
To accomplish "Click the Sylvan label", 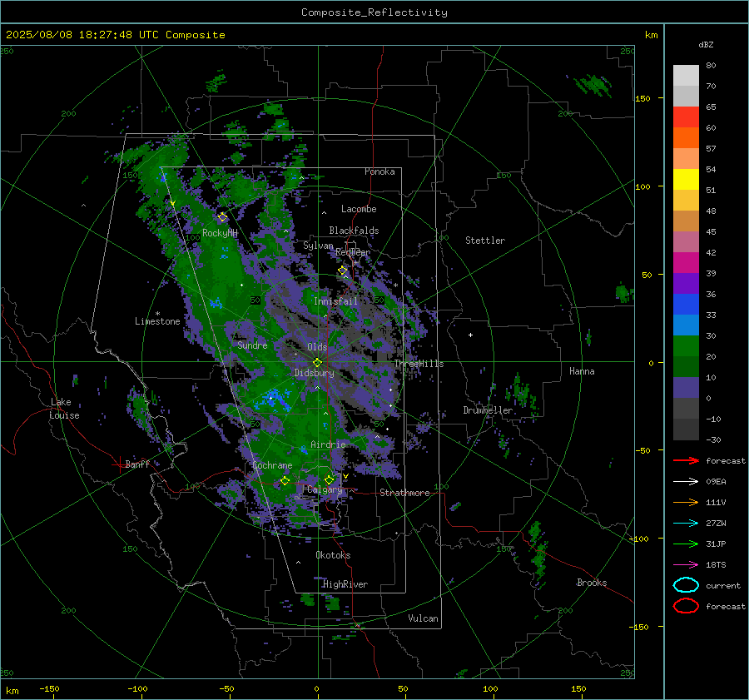I will [x=318, y=246].
